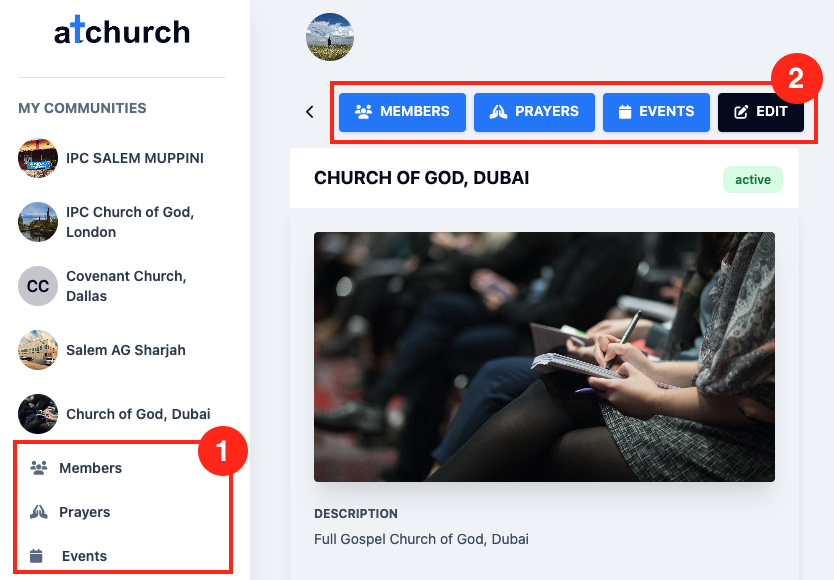Image resolution: width=834 pixels, height=580 pixels.
Task: Click the Events calendar icon in sidebar
Action: tap(37, 556)
